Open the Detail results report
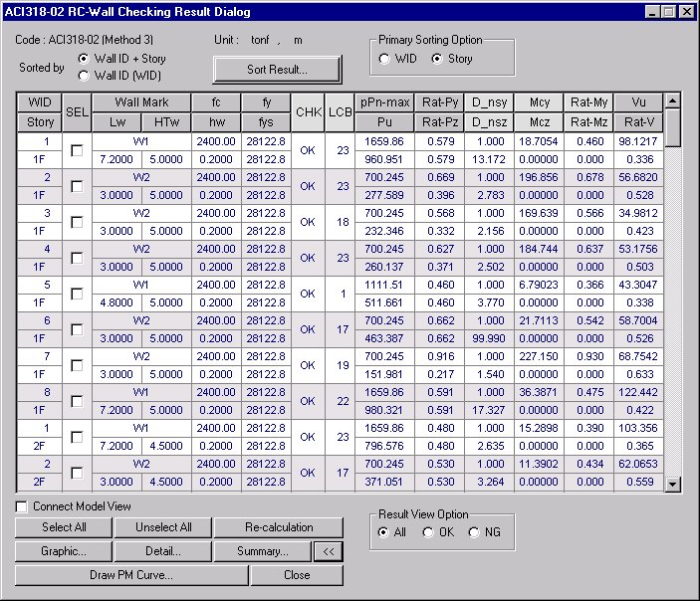 click(x=162, y=551)
